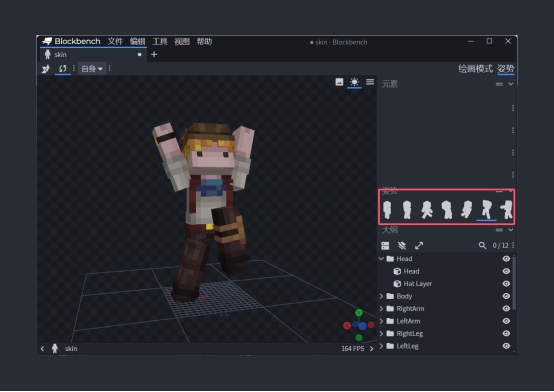This screenshot has width=554, height=392.
Task: Click the 0 / 12 selection counter
Action: click(500, 245)
